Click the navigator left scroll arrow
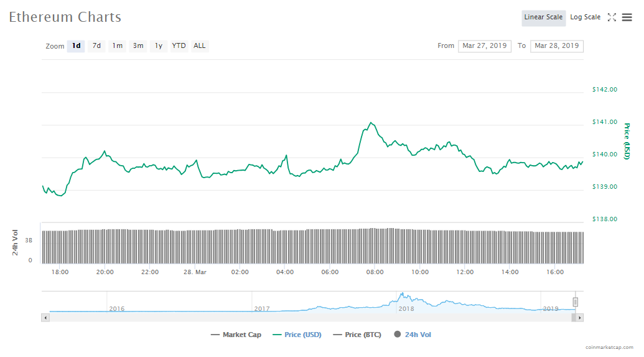This screenshot has height=357, width=644. pos(45,318)
